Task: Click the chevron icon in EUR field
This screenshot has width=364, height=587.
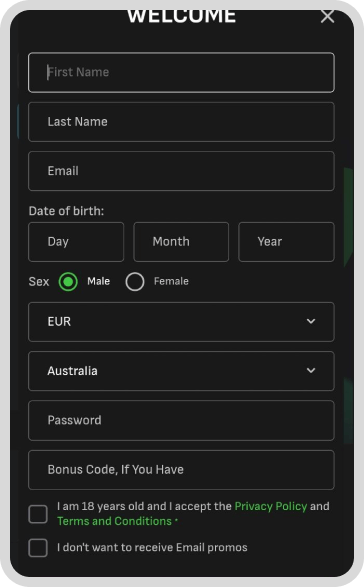Action: [311, 321]
